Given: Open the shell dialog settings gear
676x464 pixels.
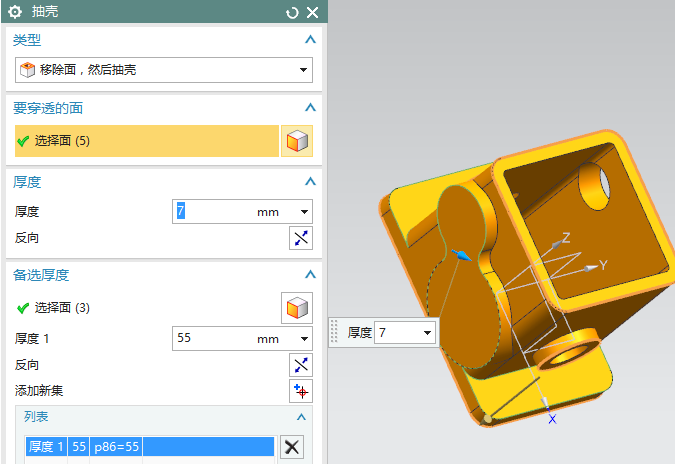Looking at the screenshot, I should (15, 12).
